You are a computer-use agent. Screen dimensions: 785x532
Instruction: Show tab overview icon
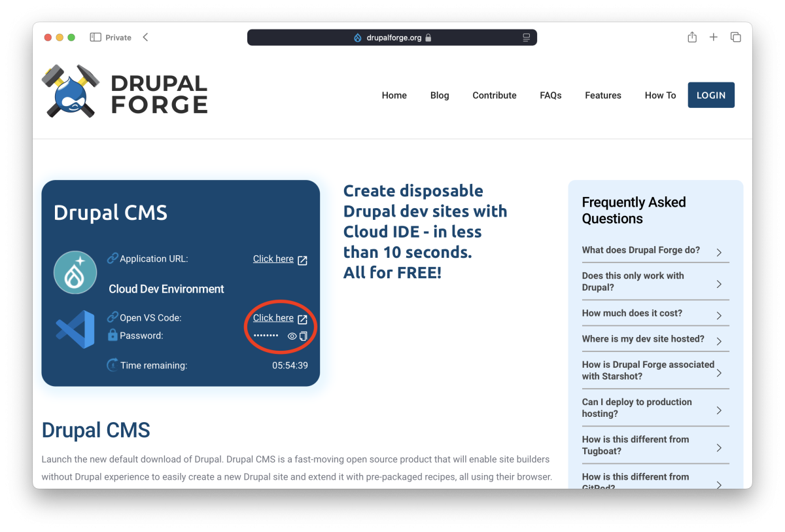736,37
